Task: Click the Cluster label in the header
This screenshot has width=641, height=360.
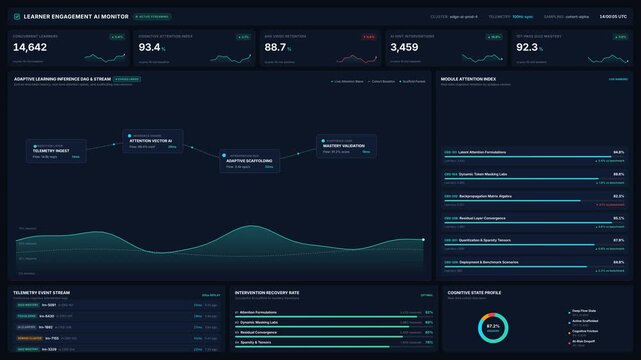Action: pyautogui.click(x=454, y=17)
